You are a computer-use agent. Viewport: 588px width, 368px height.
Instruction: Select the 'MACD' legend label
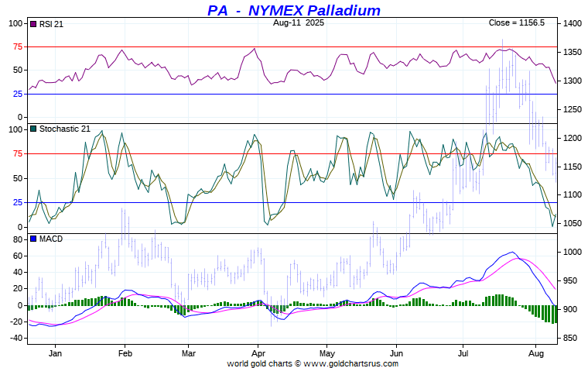point(51,239)
